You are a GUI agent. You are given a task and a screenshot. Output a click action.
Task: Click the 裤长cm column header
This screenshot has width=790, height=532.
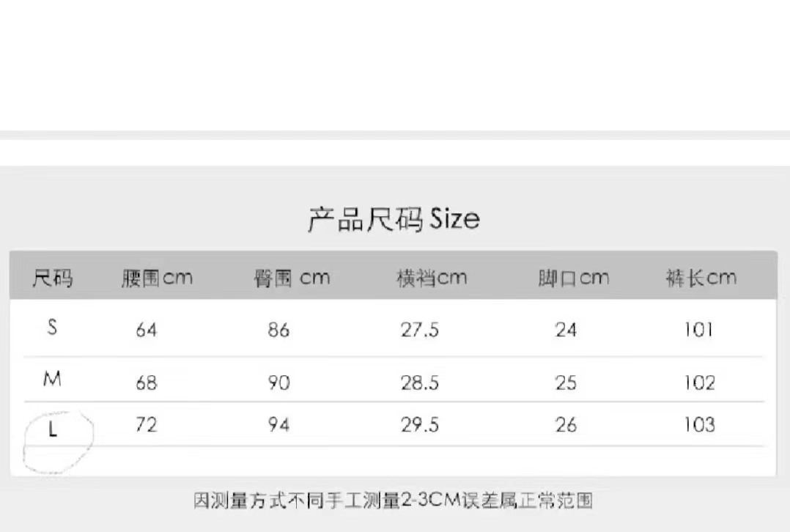[x=701, y=278]
